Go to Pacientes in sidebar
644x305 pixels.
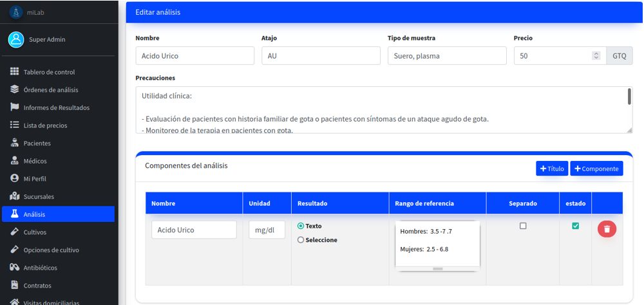[x=37, y=143]
